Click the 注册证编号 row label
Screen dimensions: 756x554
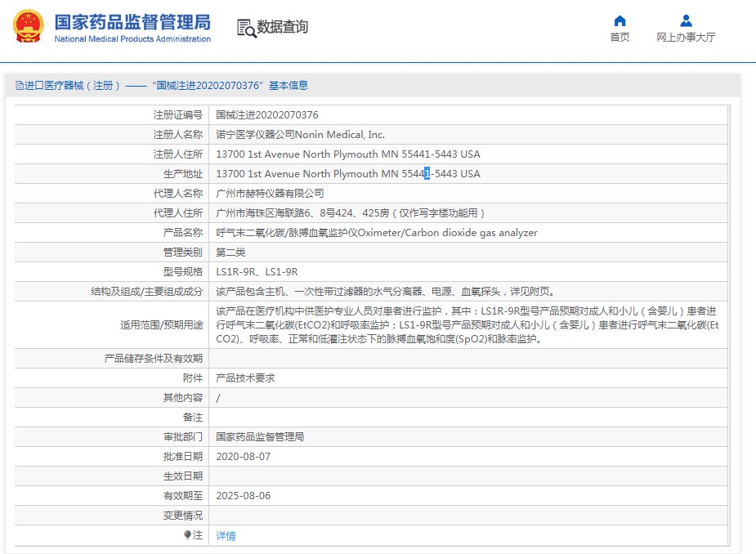click(178, 114)
